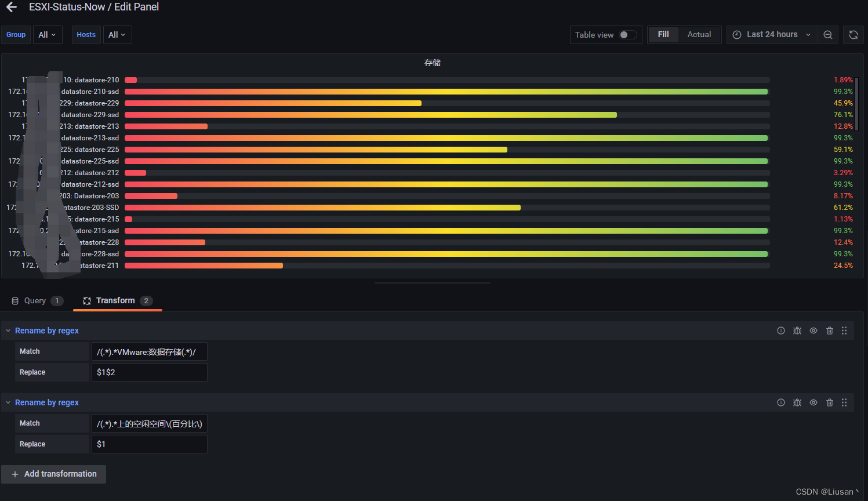
Task: Click the first Rename by regex title
Action: tap(47, 331)
